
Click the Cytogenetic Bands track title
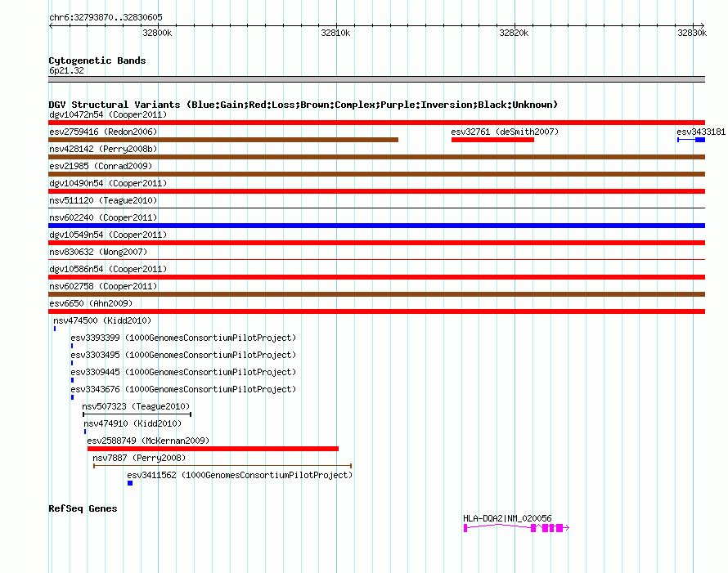97,60
